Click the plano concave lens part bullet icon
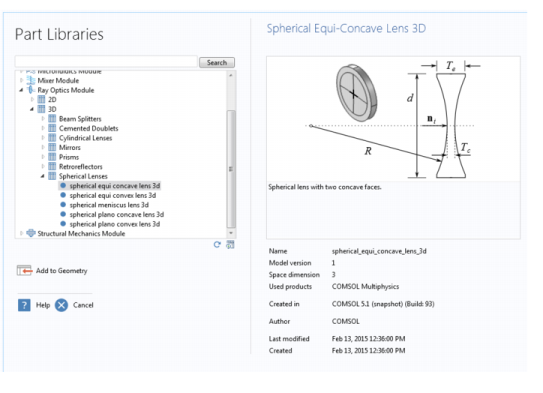 (x=63, y=214)
